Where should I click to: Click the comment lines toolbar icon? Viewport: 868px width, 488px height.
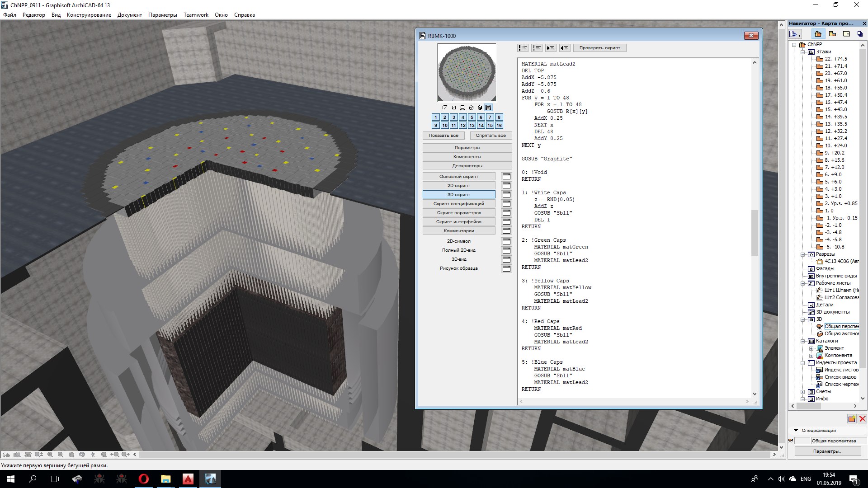coord(523,48)
